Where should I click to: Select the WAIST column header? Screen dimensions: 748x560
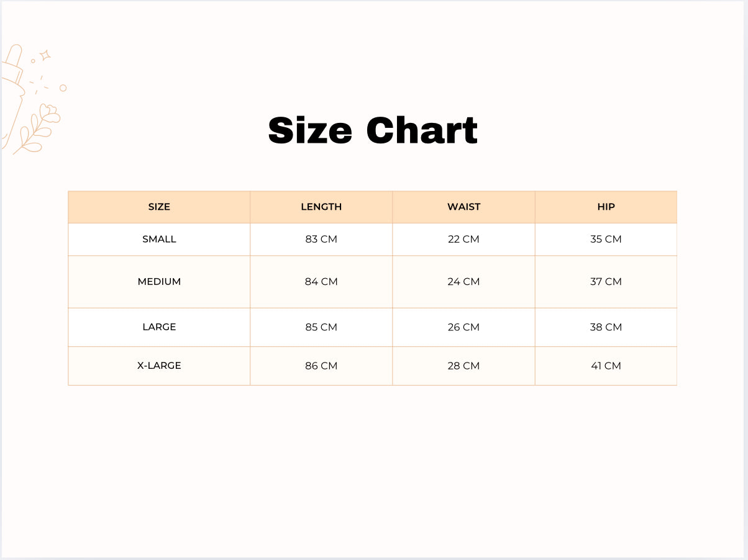click(x=463, y=207)
